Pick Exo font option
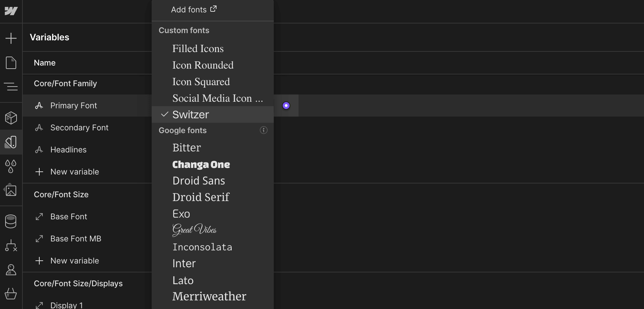Viewport: 644px width, 309px height. [x=213, y=214]
